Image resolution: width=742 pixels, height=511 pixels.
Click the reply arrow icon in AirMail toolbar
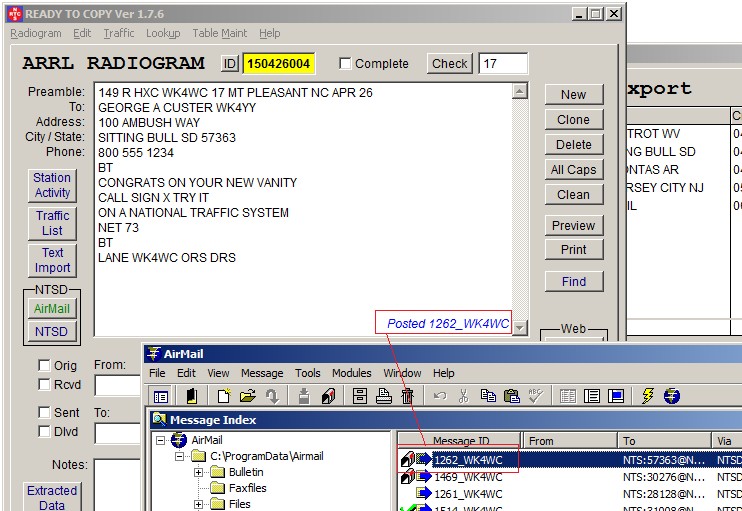[272, 396]
